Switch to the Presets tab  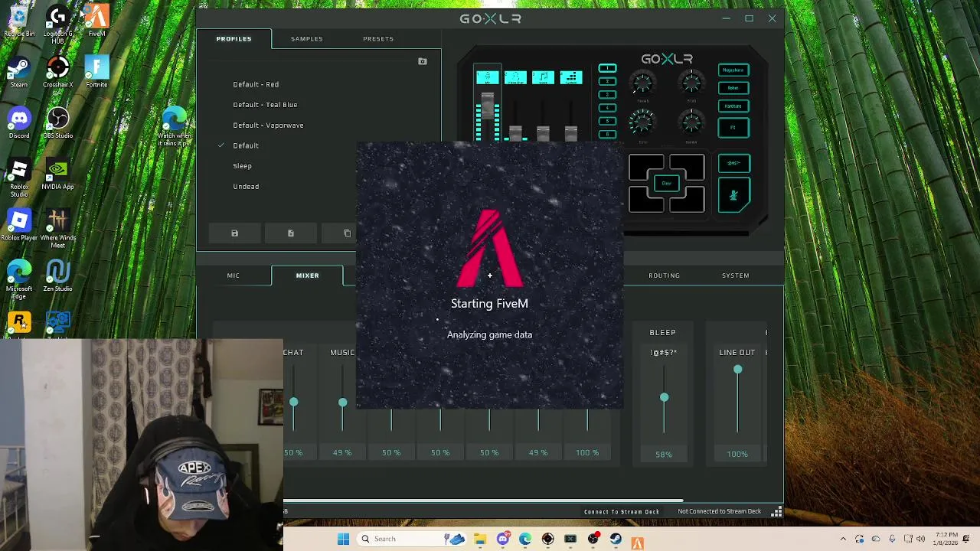tap(378, 38)
